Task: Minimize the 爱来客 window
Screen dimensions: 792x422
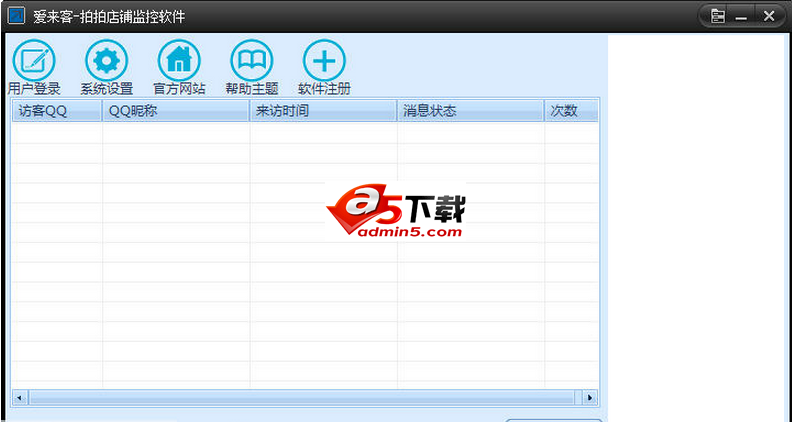Action: pos(741,17)
